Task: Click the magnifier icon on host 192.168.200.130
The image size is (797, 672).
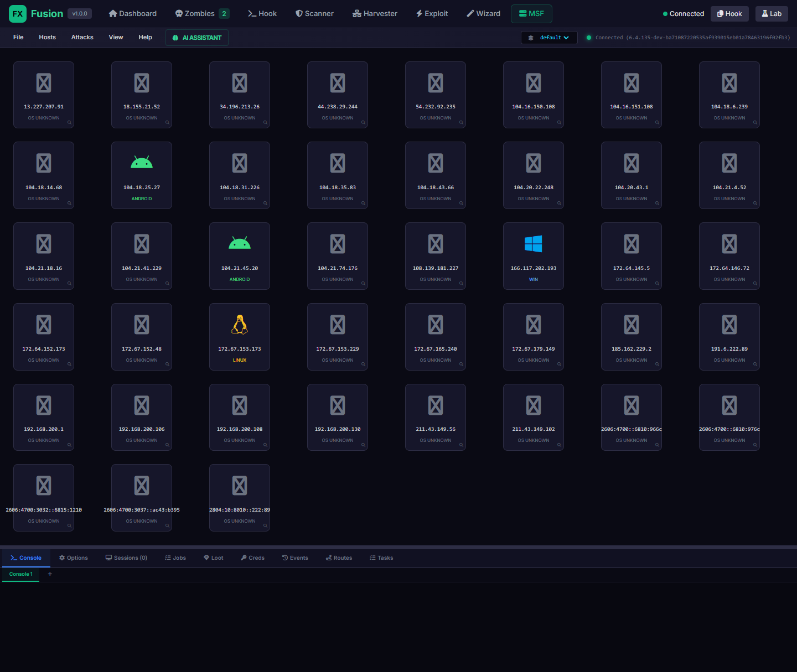Action: tap(363, 445)
